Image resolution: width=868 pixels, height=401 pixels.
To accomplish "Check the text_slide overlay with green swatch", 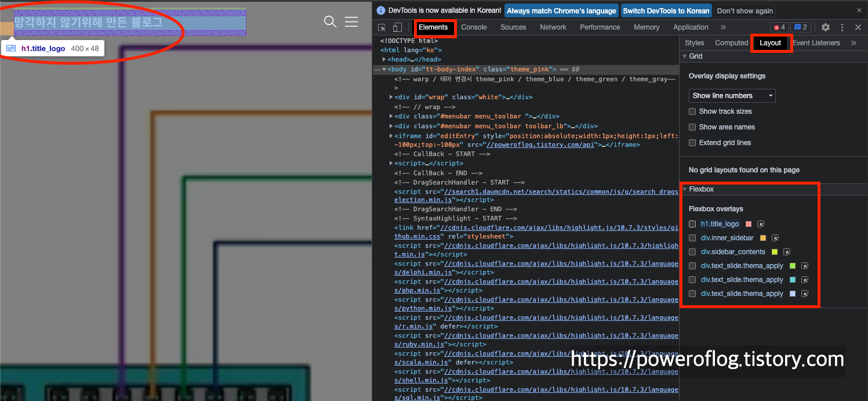I will click(x=692, y=266).
